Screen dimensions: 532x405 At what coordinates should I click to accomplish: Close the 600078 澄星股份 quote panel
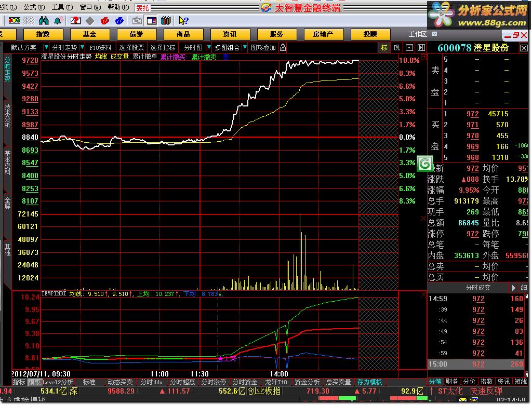tap(524, 48)
